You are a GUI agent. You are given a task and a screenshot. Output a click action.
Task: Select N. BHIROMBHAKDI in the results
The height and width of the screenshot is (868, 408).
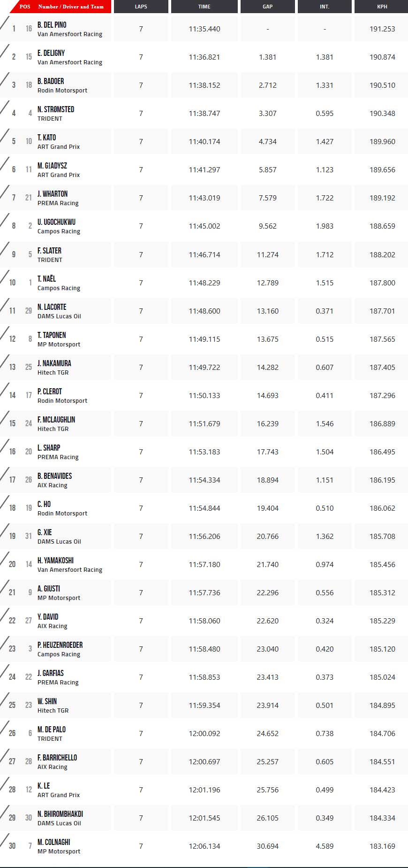click(x=60, y=814)
